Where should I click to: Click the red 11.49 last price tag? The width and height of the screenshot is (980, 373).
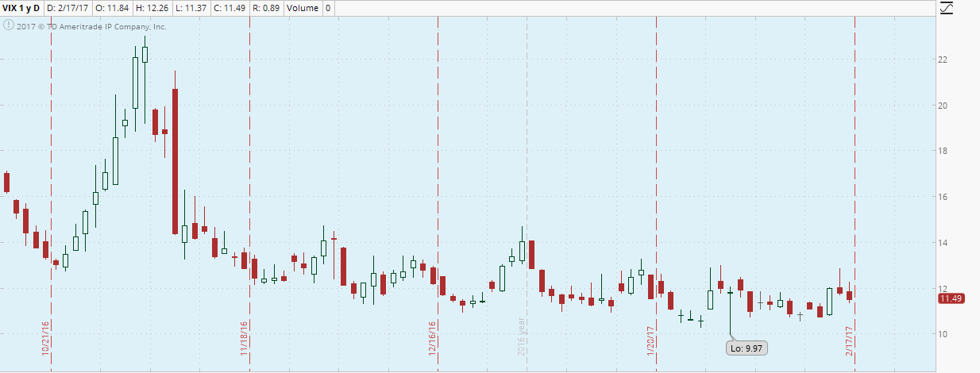point(951,298)
